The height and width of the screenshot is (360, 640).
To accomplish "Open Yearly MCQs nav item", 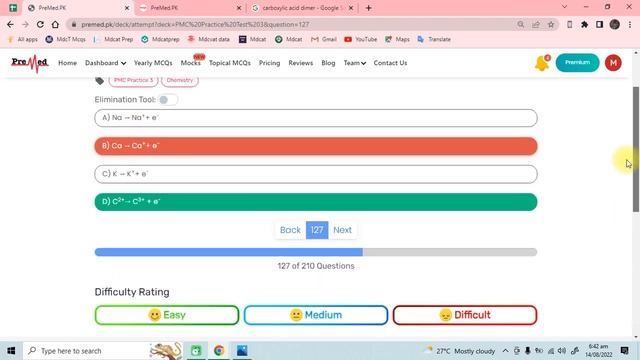I will 153,63.
